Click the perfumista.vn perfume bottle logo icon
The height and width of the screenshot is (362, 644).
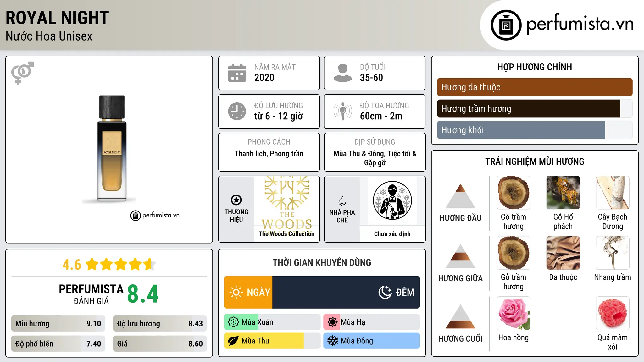pos(506,25)
